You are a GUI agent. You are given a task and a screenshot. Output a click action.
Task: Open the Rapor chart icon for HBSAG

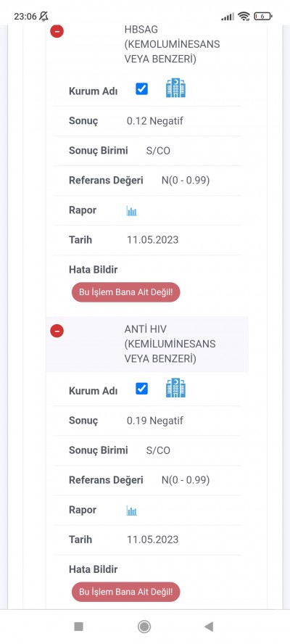pos(131,211)
